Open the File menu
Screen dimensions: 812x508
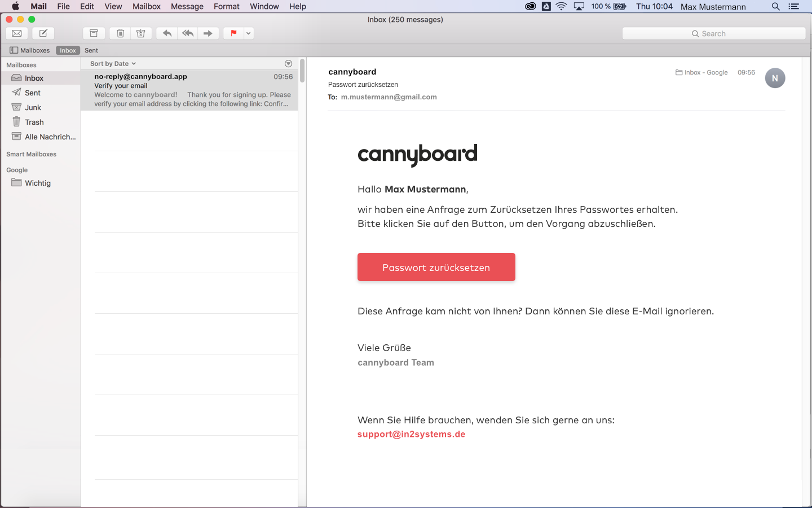click(x=64, y=6)
